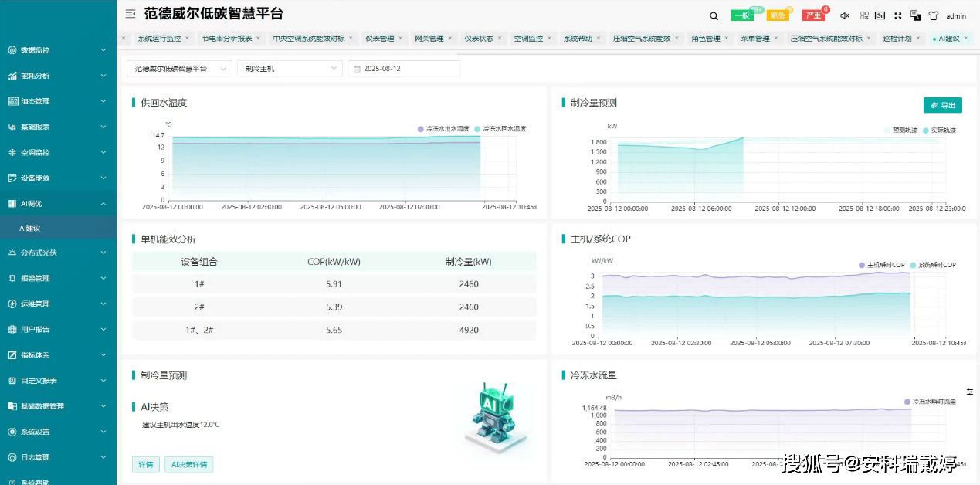Open the search magnifier in the header
The height and width of the screenshot is (485, 980).
[714, 15]
